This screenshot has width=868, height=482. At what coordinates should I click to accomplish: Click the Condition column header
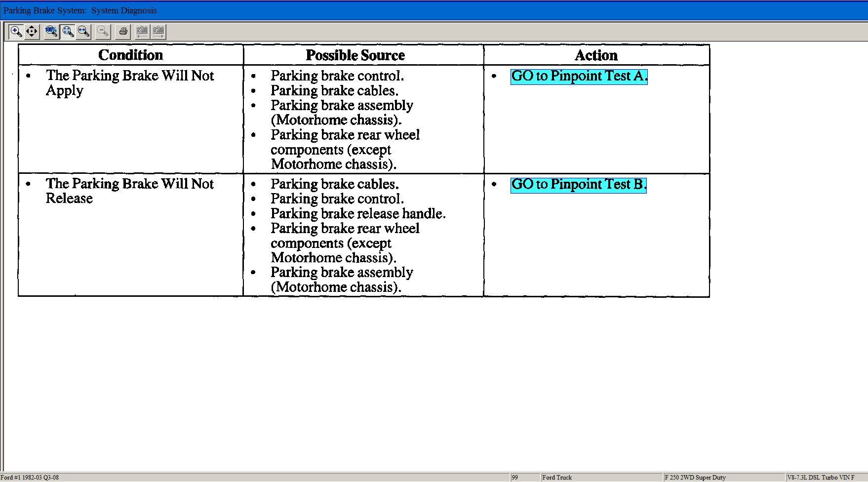click(x=130, y=55)
